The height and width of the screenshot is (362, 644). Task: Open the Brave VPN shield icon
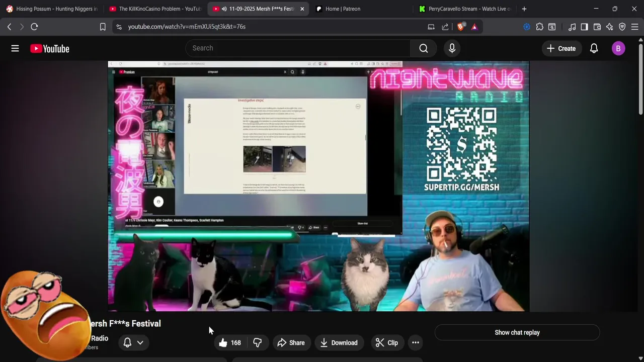622,27
